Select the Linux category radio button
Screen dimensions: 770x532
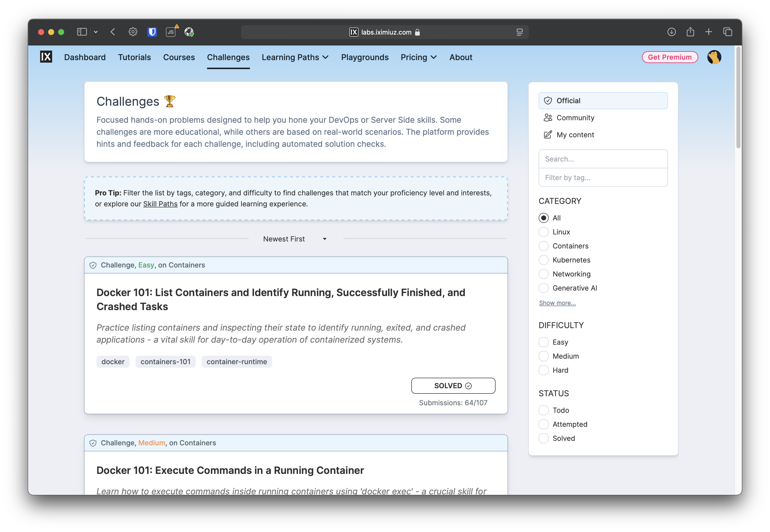543,232
